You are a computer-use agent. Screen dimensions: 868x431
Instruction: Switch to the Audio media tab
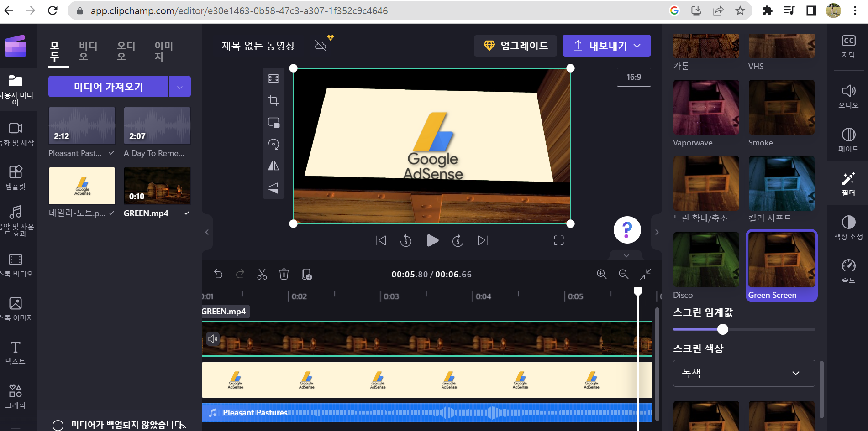pos(126,52)
